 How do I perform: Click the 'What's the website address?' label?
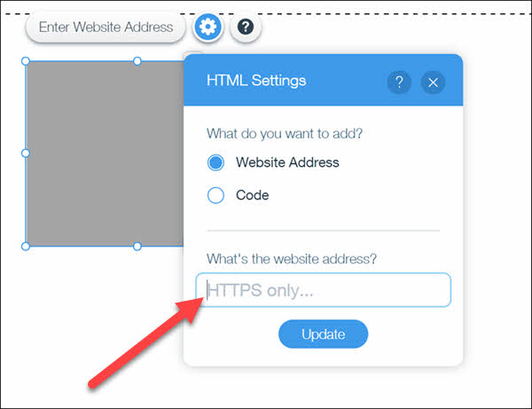[292, 259]
